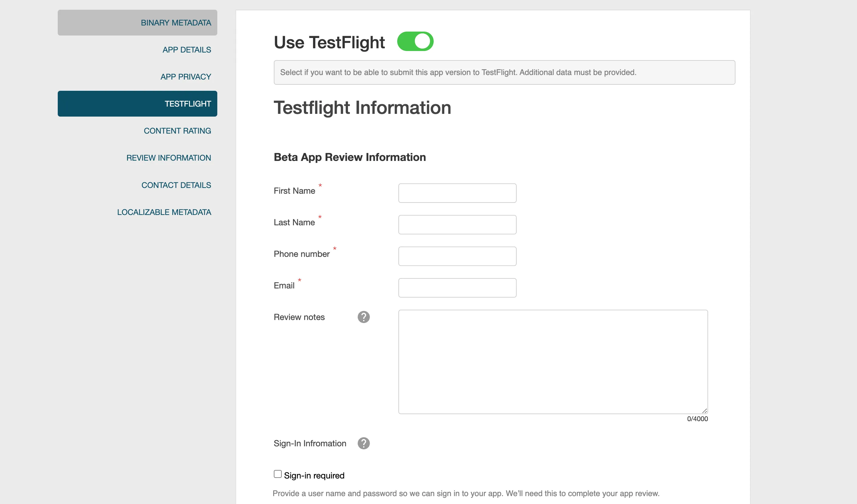This screenshot has width=857, height=504.
Task: Open App Privacy section
Action: tap(186, 77)
